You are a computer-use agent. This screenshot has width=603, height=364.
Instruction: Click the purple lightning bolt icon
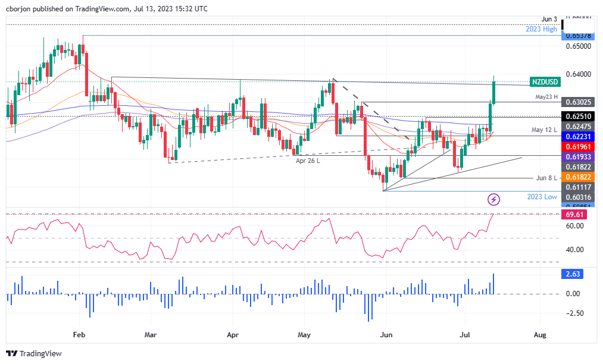tap(493, 198)
